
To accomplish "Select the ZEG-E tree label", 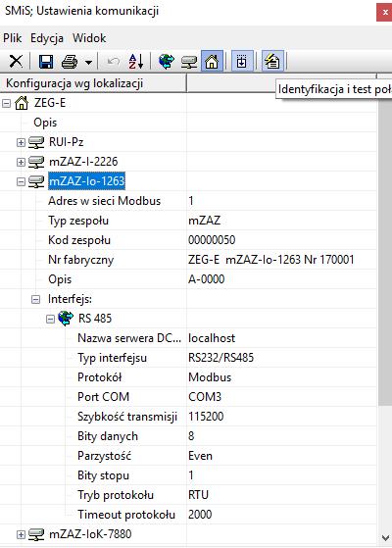I will pos(50,103).
